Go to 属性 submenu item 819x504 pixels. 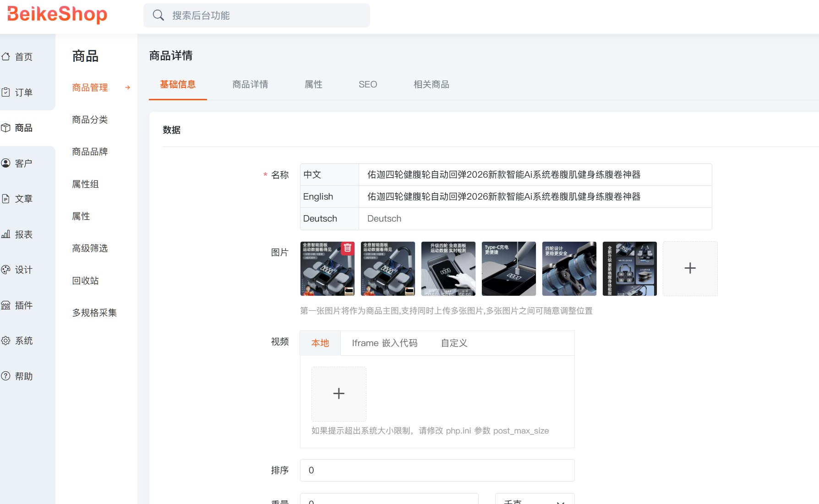(x=81, y=216)
